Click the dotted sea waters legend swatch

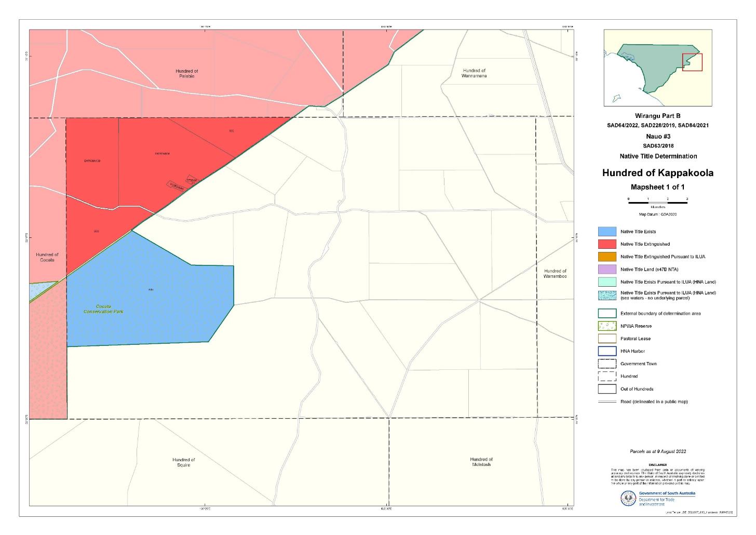coord(607,295)
